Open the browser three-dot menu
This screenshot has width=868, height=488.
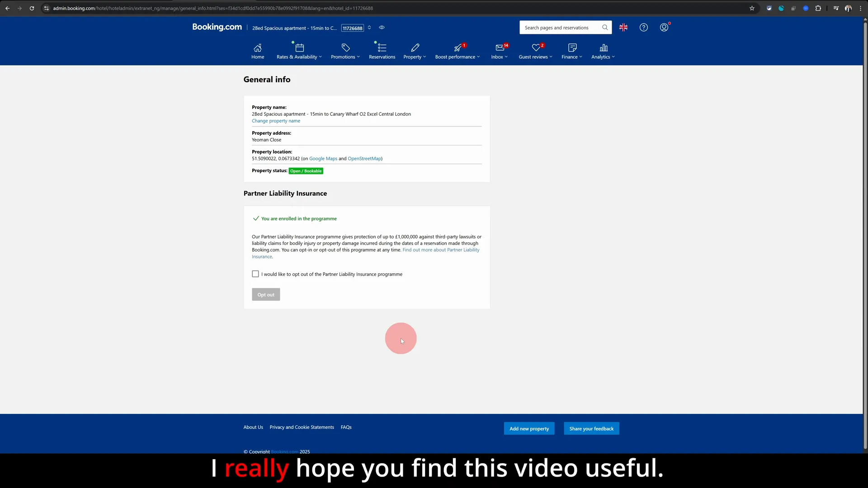pos(860,8)
